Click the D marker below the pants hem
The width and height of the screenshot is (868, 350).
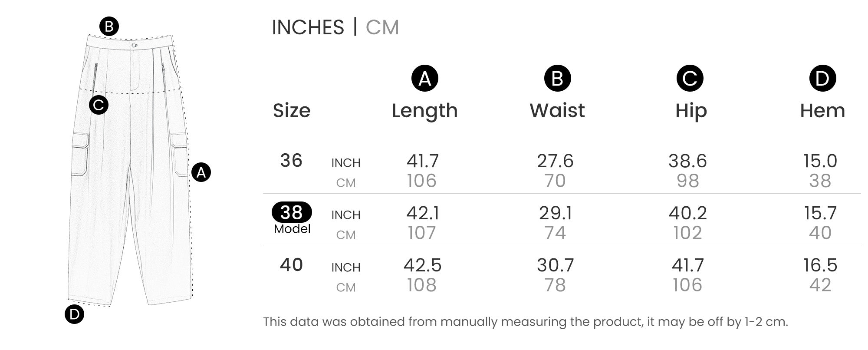tap(74, 314)
